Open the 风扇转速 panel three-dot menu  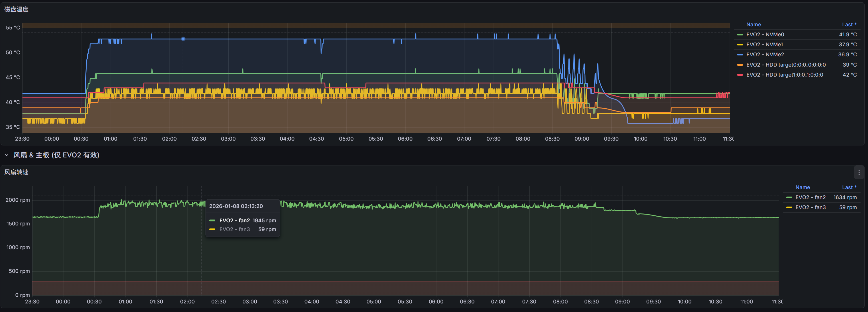pyautogui.click(x=859, y=172)
